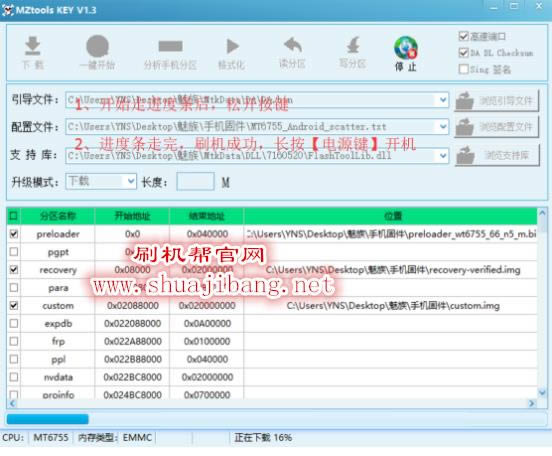Select the custom.img path cell

pos(391,306)
